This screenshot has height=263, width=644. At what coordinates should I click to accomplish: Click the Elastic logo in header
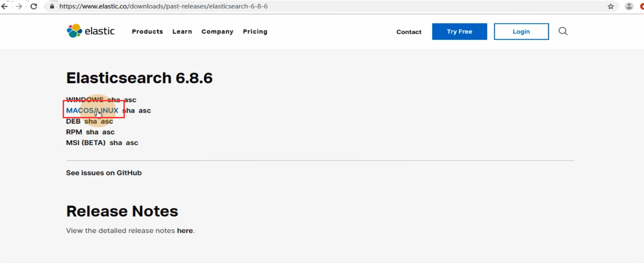[x=90, y=31]
